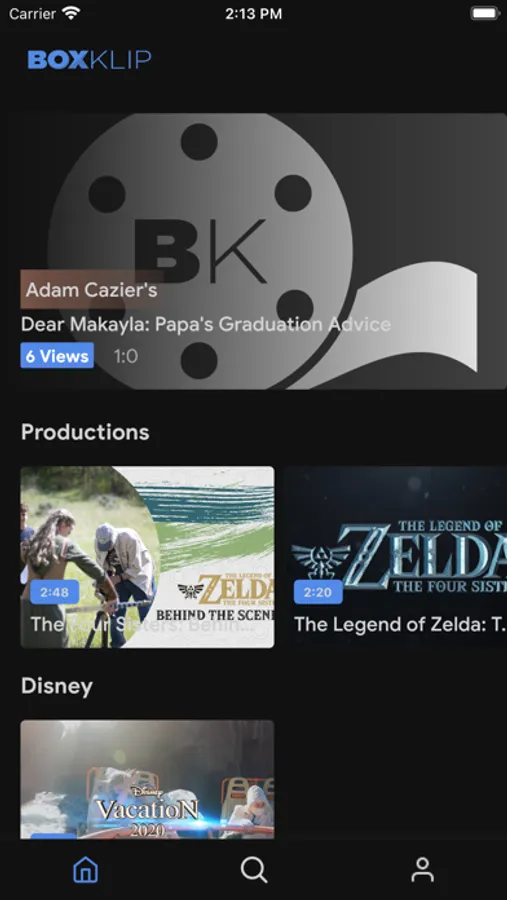Viewport: 507px width, 900px height.
Task: Tap the battery status icon
Action: [x=485, y=13]
